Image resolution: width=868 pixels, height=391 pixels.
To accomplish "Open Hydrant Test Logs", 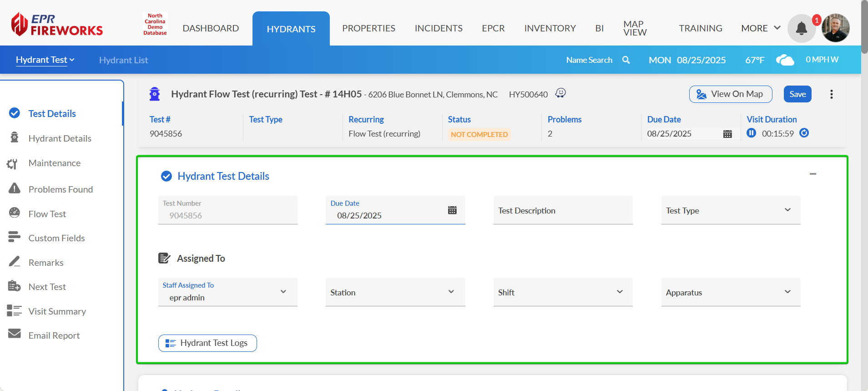I will click(x=207, y=343).
